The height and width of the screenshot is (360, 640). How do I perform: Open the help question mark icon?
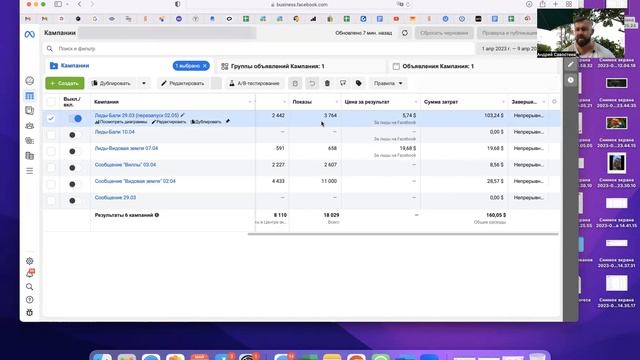pyautogui.click(x=29, y=300)
